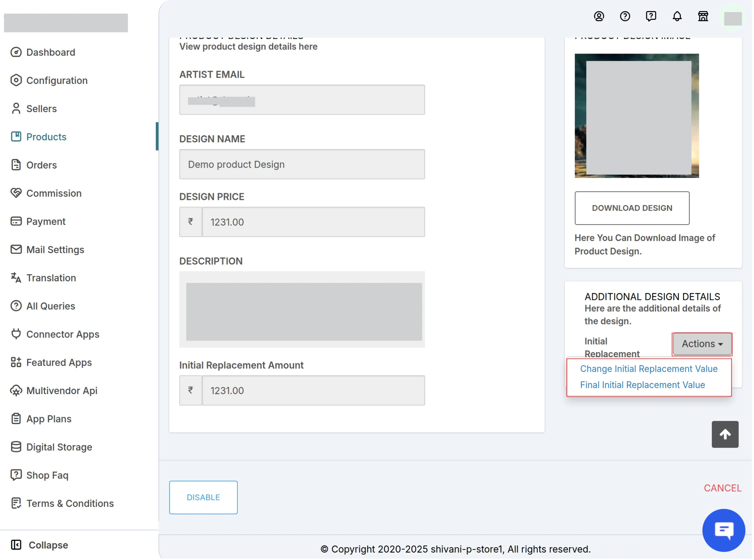
Task: Focus the Design Name field
Action: click(303, 165)
